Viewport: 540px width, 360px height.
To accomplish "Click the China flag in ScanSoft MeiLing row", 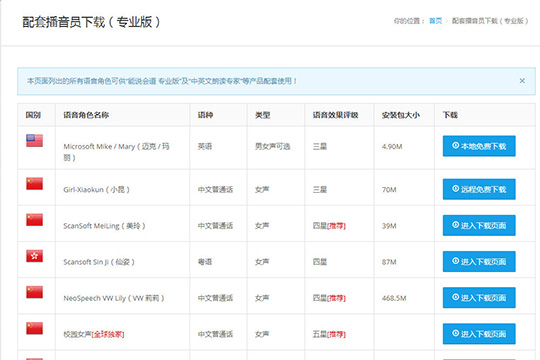I will click(34, 220).
